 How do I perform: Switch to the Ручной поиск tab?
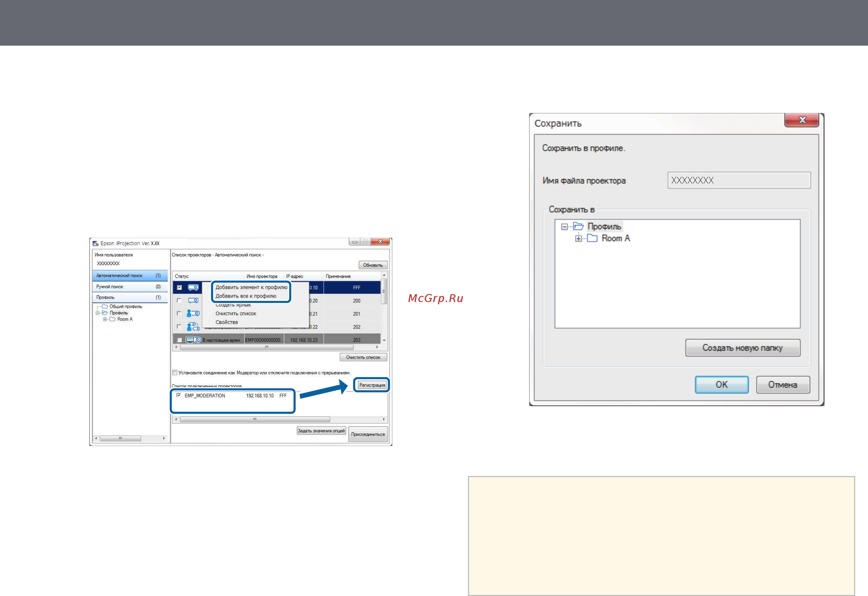pos(130,286)
